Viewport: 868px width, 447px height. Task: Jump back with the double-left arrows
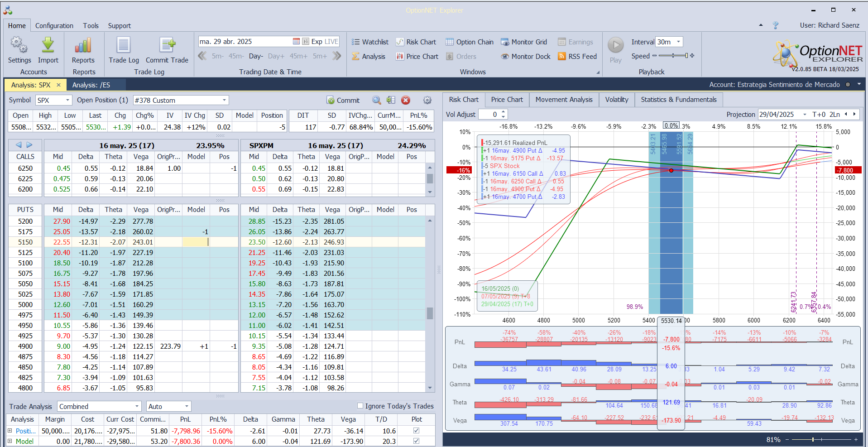202,56
